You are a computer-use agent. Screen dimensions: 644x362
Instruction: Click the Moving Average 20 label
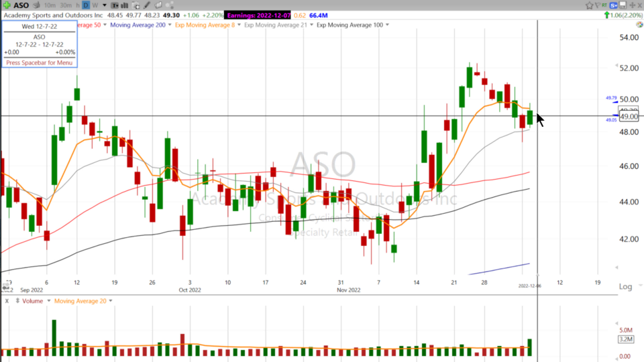80,301
